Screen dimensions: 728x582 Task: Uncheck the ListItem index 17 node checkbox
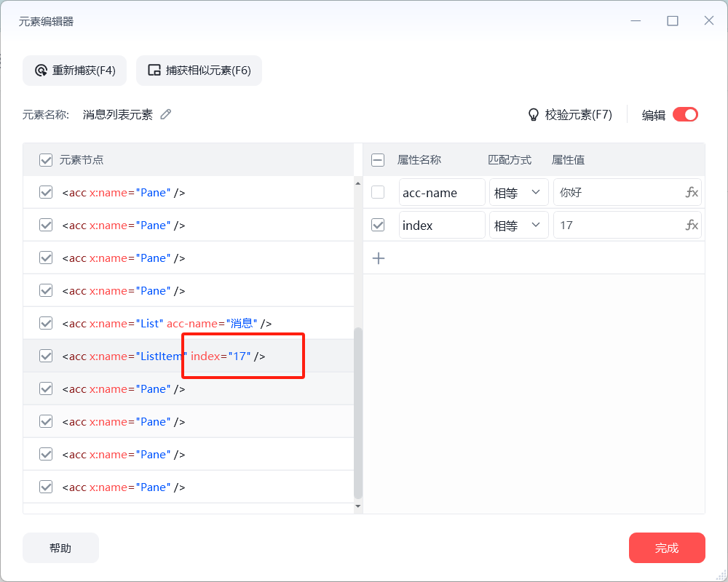click(x=46, y=356)
